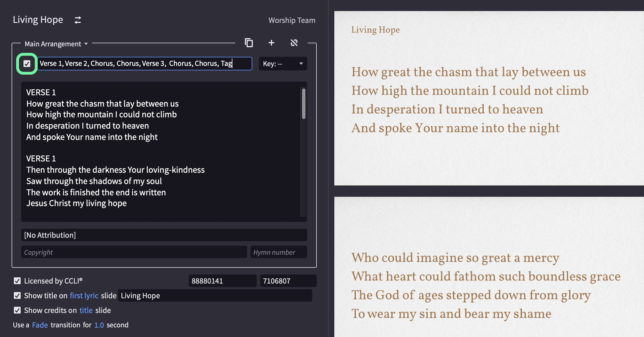This screenshot has width=644, height=337.
Task: Click 'Jesus Christ my living hope' in the editor
Action: pyautogui.click(x=76, y=203)
